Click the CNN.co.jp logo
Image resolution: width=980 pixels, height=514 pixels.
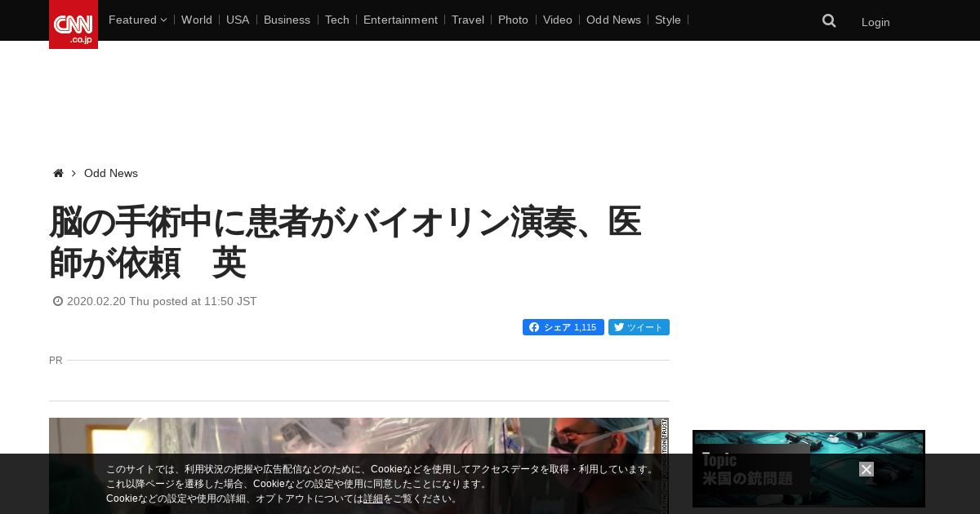(x=73, y=24)
